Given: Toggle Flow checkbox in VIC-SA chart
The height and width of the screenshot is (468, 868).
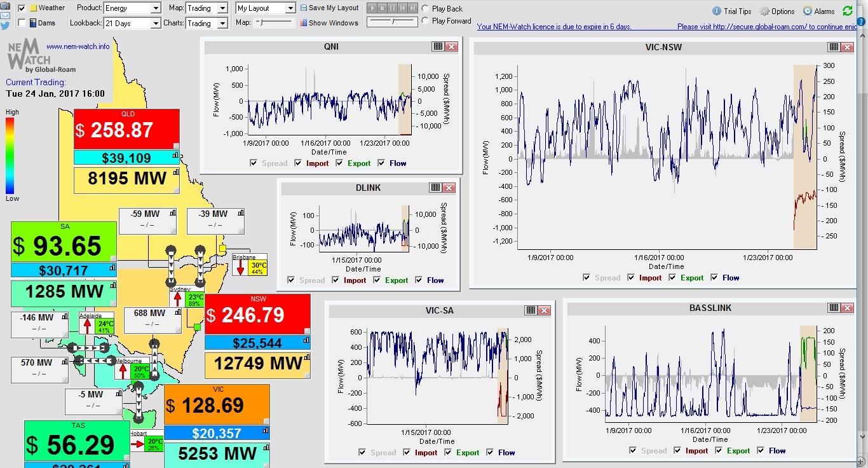Looking at the screenshot, I should (x=491, y=453).
